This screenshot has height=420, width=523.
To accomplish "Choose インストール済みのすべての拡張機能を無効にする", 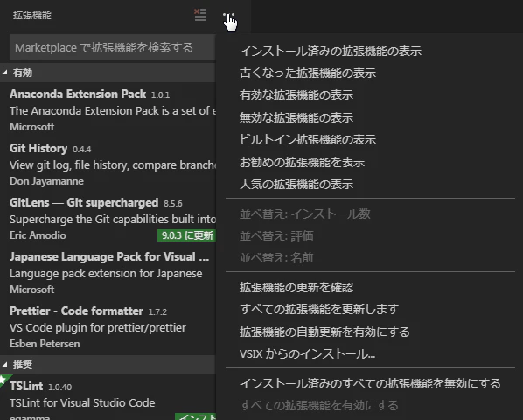I will tap(370, 383).
